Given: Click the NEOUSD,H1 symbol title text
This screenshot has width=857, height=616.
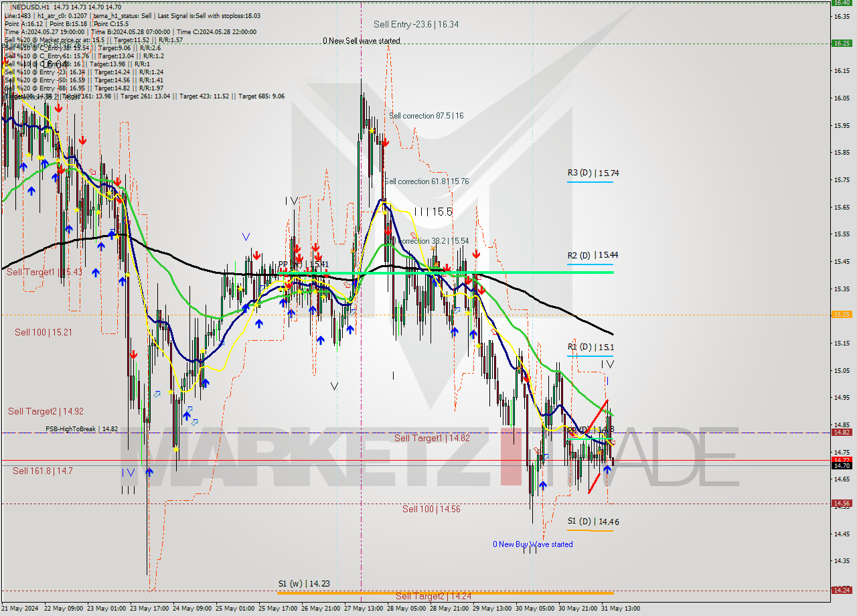Looking at the screenshot, I should point(30,7).
